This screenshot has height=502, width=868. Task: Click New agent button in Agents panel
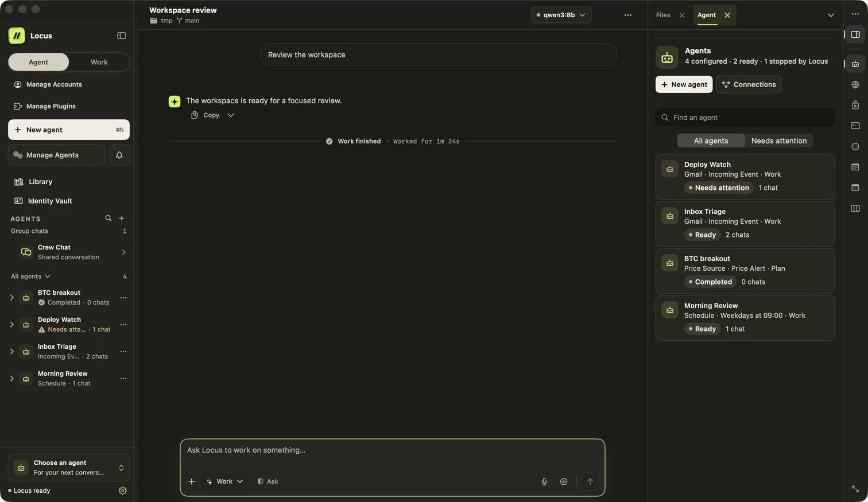(x=684, y=84)
